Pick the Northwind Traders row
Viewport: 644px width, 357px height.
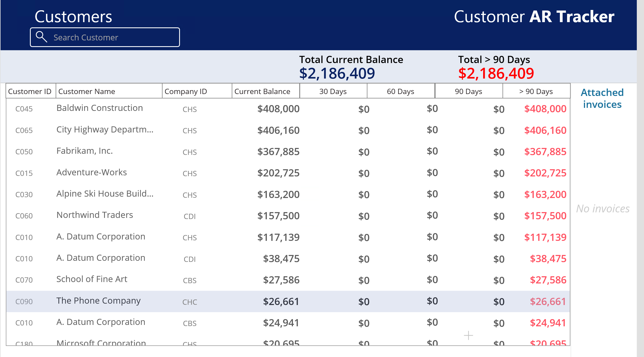click(95, 215)
